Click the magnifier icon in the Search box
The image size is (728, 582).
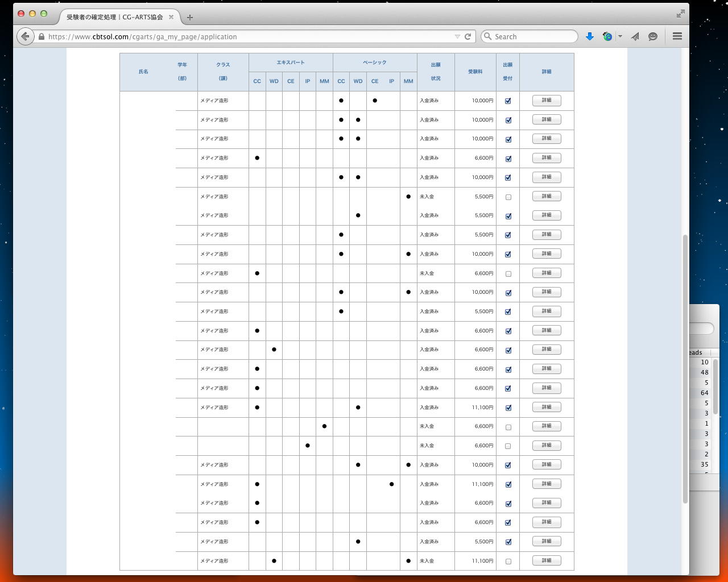(x=487, y=36)
